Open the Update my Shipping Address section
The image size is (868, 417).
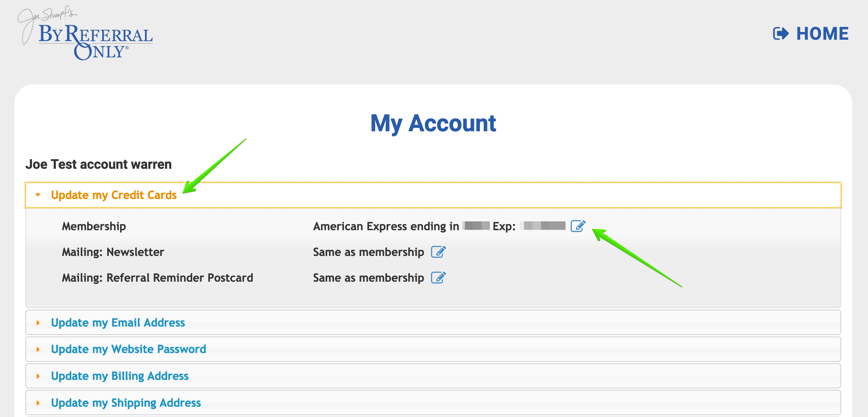pyautogui.click(x=126, y=403)
